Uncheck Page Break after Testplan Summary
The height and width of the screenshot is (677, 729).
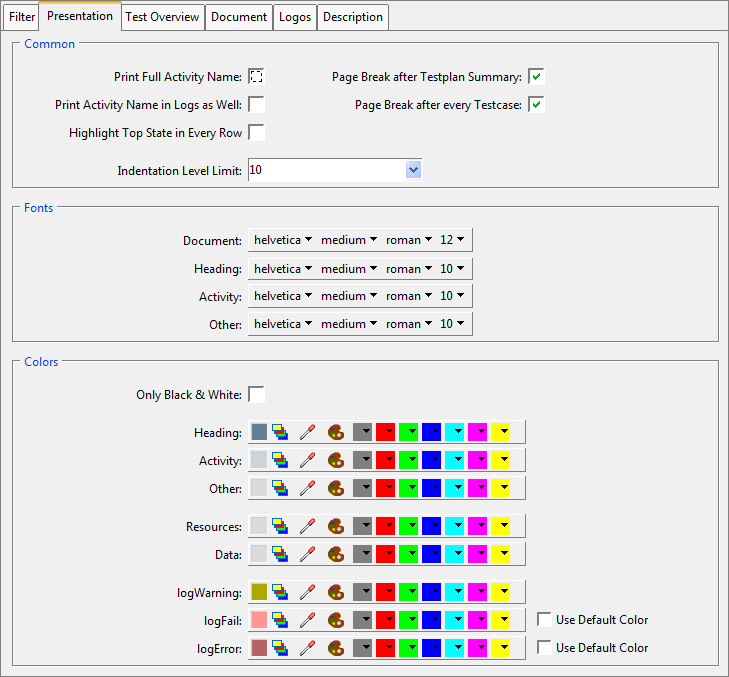click(537, 76)
